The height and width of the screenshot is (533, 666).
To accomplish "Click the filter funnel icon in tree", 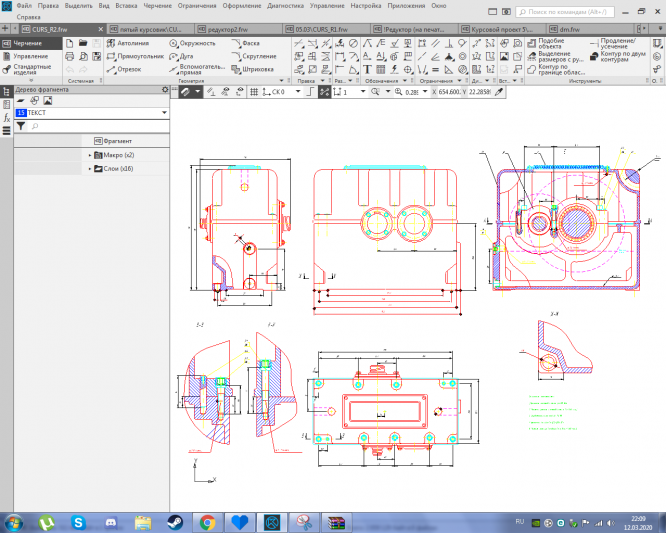I will [x=20, y=126].
